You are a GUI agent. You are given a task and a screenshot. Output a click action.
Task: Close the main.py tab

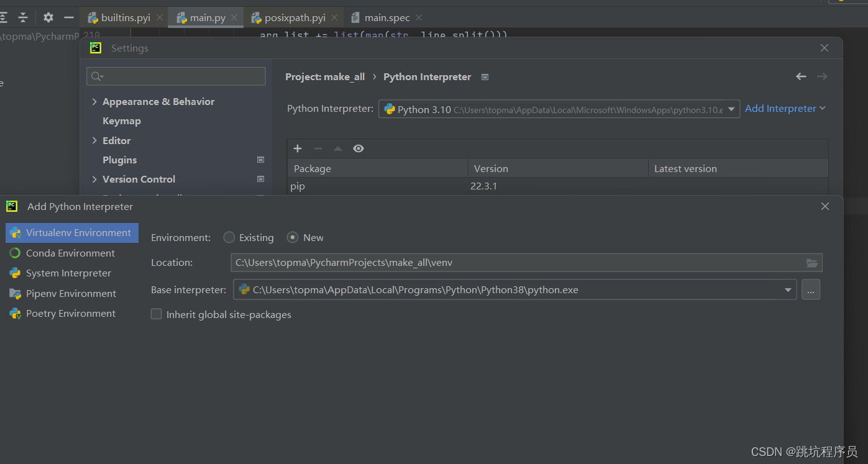pos(234,18)
